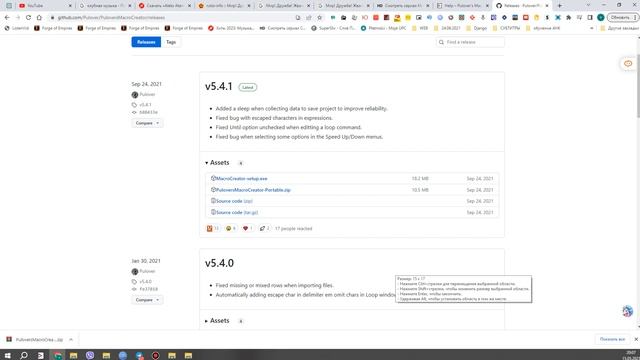Open Windows taskbar search
640x360 pixels.
(24, 356)
